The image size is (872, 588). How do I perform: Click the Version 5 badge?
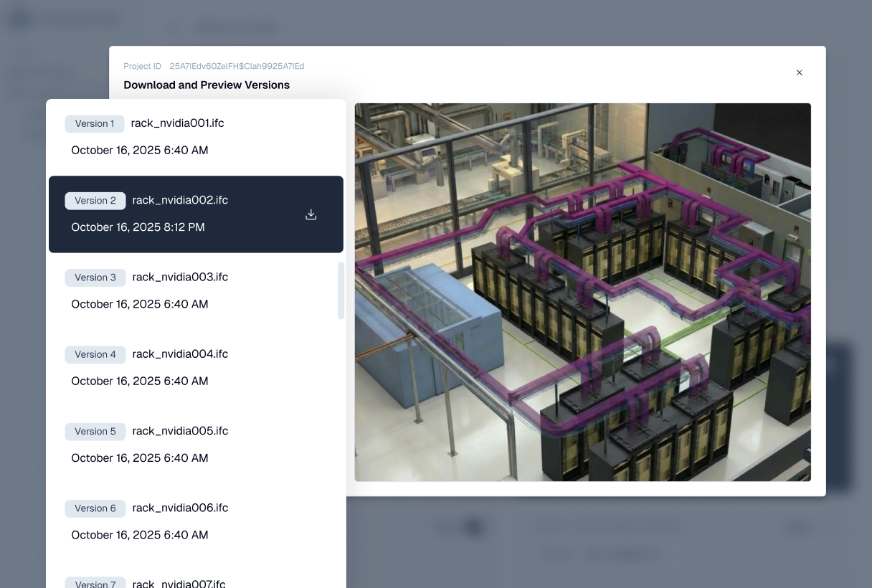point(95,431)
